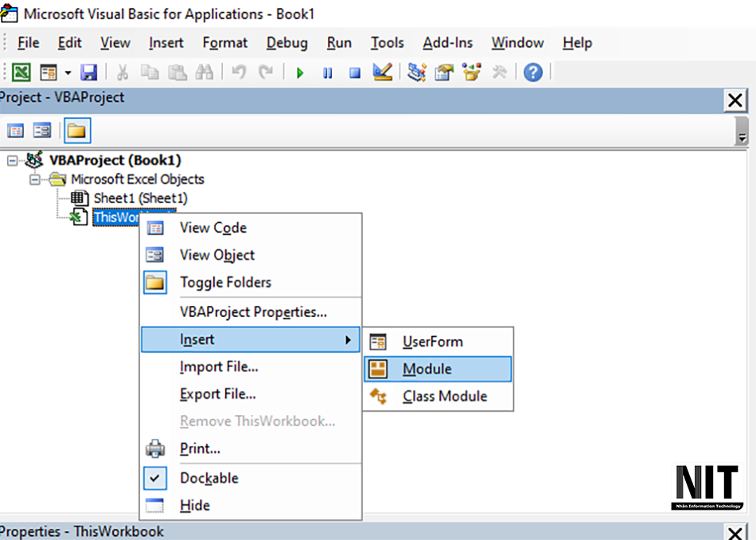Select Module in Insert submenu
Screen dimensions: 756x540
[x=438, y=370]
